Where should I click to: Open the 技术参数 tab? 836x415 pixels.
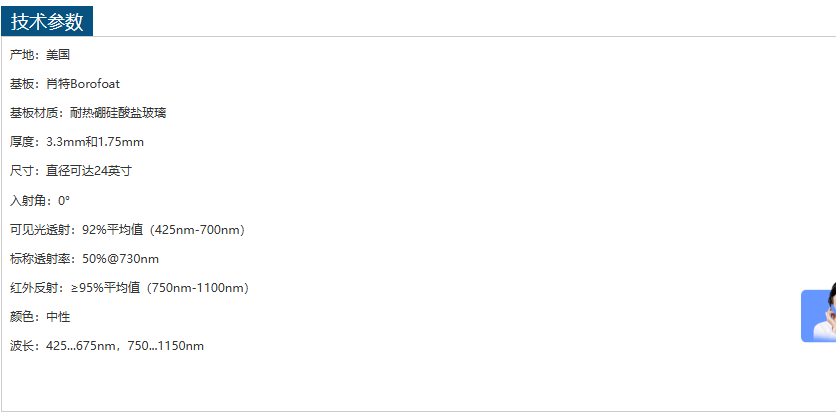47,22
